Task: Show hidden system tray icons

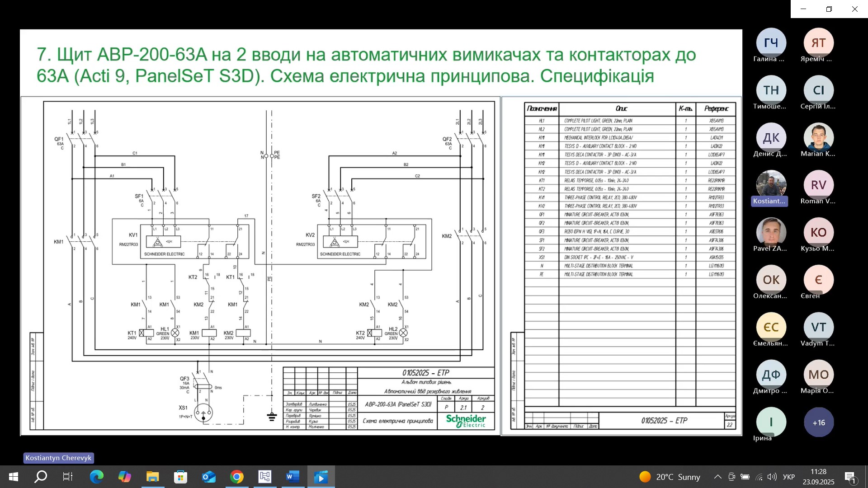Action: point(717,477)
